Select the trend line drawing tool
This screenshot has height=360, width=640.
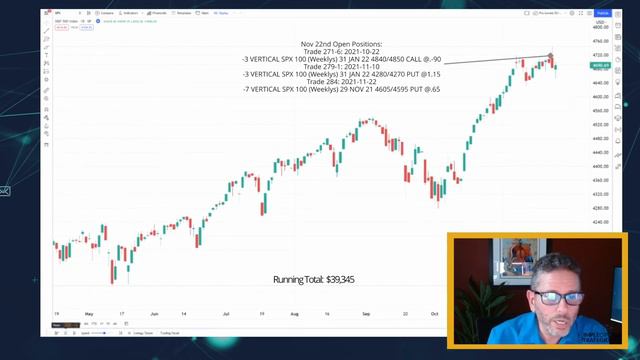47,31
